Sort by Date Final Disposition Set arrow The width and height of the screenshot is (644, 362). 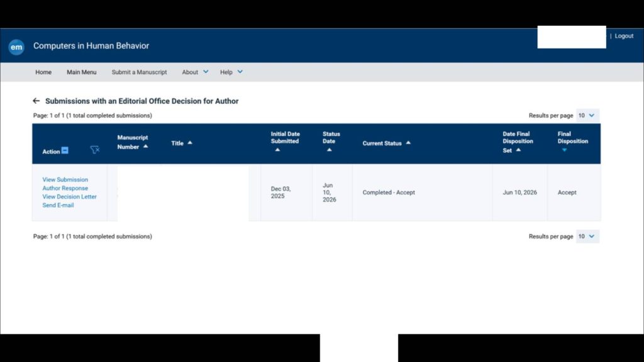coord(518,150)
